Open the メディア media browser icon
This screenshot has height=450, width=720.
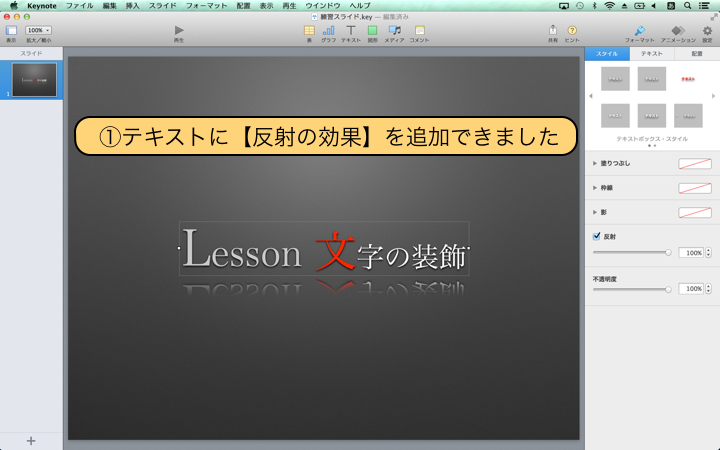click(x=394, y=30)
